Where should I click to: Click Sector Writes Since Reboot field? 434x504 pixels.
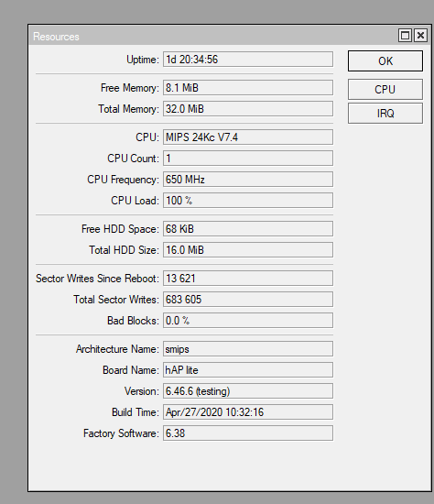248,278
